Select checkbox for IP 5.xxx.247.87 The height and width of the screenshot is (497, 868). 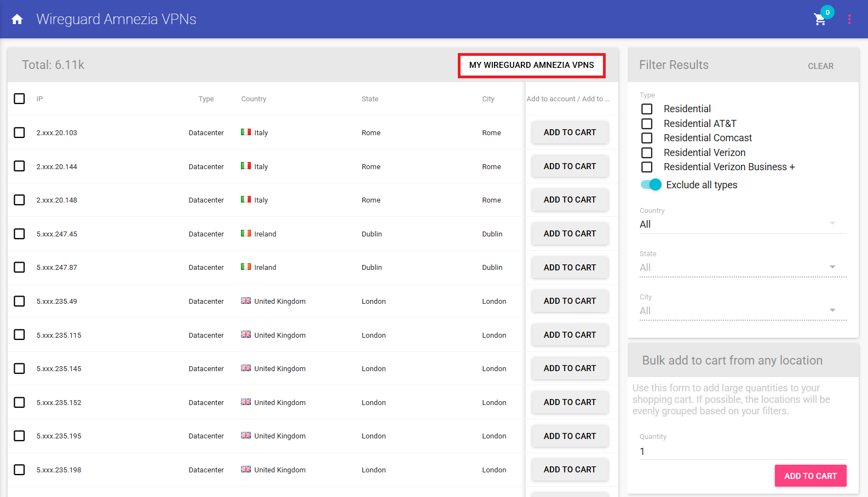coord(19,267)
